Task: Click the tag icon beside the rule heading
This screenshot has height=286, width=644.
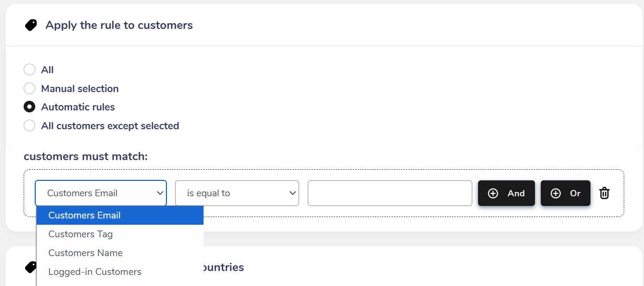Action: [31, 25]
